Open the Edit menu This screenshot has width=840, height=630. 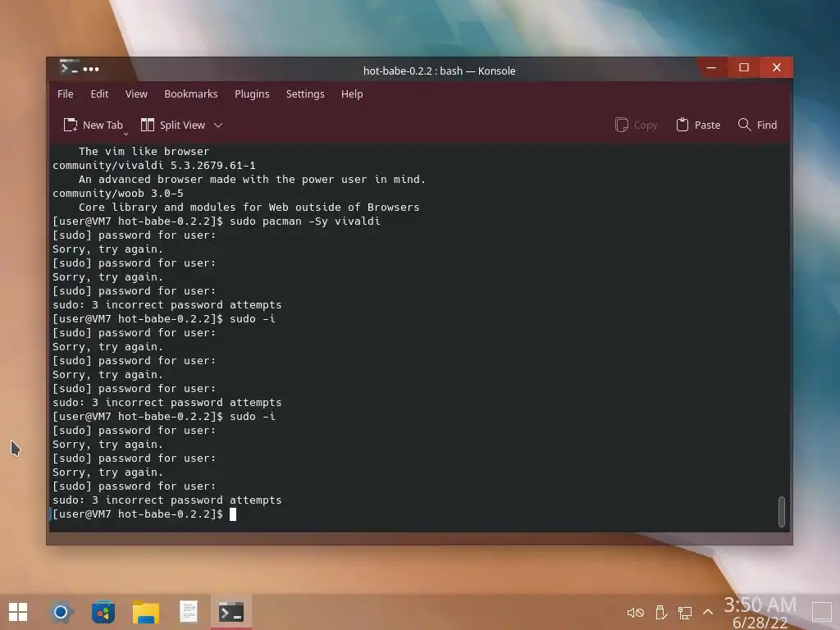click(99, 94)
